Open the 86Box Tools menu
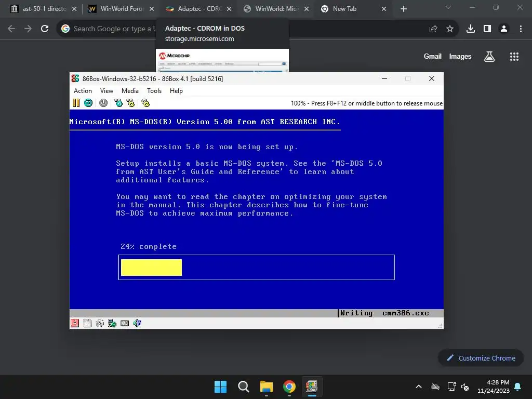Screen dimensions: 532x399 click(154, 91)
